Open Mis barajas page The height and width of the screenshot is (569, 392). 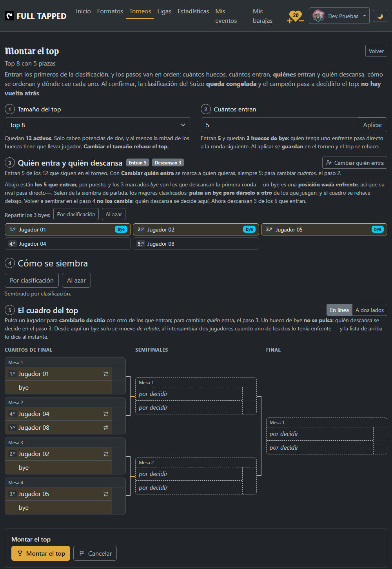[x=263, y=16]
